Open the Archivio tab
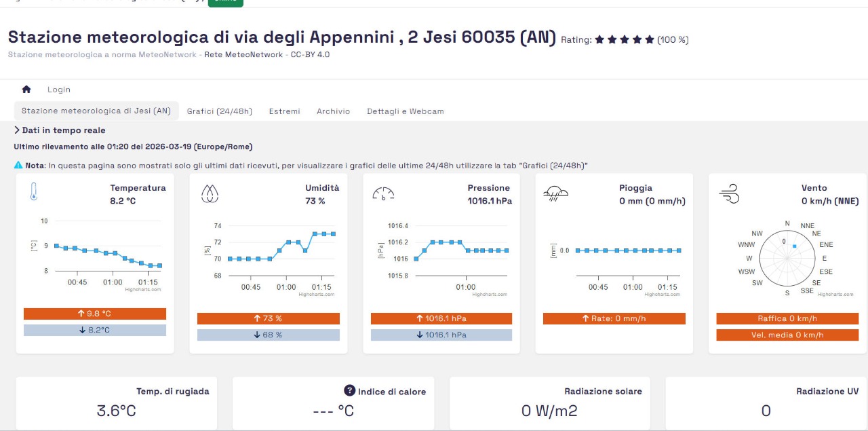868x431 pixels. pyautogui.click(x=333, y=111)
